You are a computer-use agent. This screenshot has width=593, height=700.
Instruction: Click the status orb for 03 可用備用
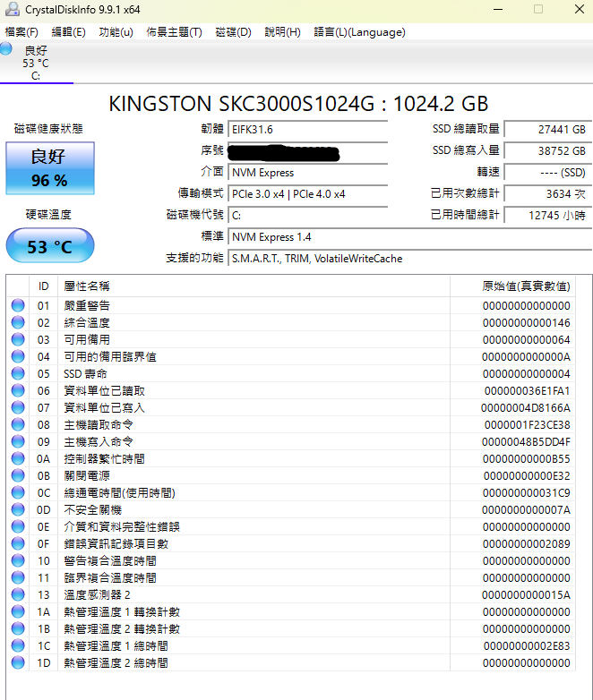click(18, 339)
